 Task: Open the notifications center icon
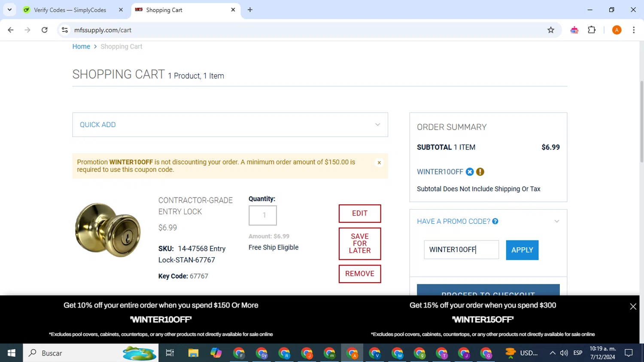(x=629, y=353)
